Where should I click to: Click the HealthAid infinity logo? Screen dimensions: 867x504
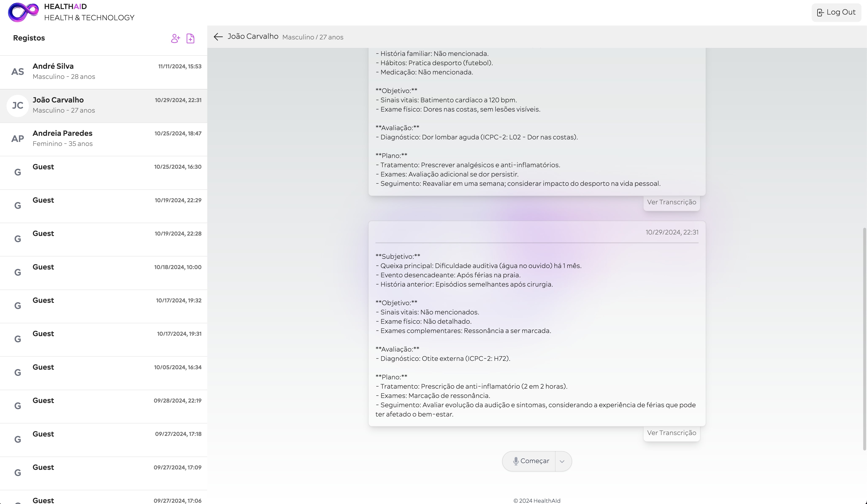(x=23, y=12)
